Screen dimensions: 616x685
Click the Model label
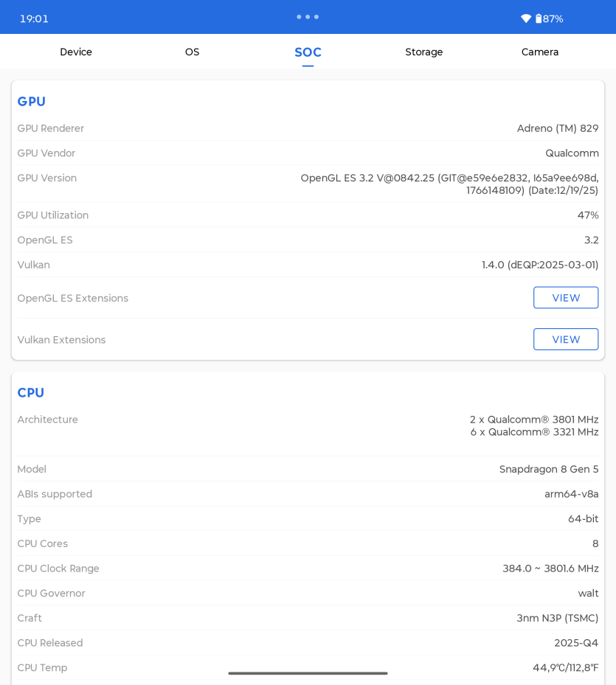(32, 469)
